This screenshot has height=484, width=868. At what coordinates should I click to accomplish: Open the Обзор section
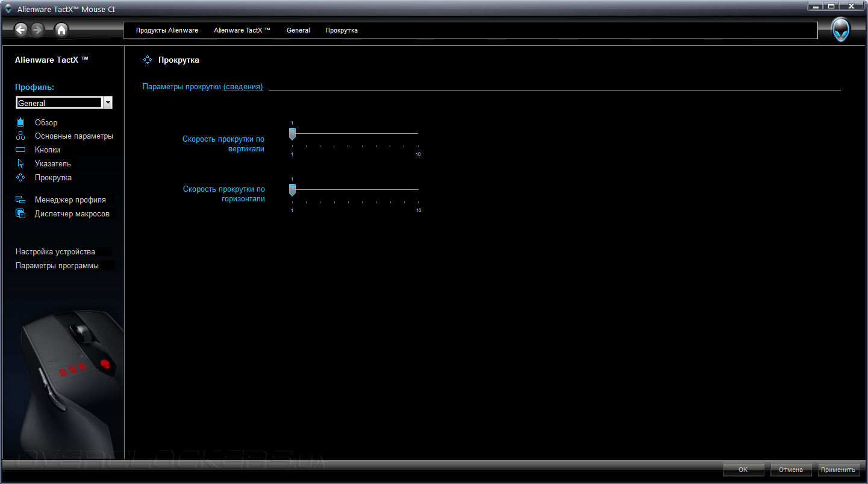tap(46, 122)
